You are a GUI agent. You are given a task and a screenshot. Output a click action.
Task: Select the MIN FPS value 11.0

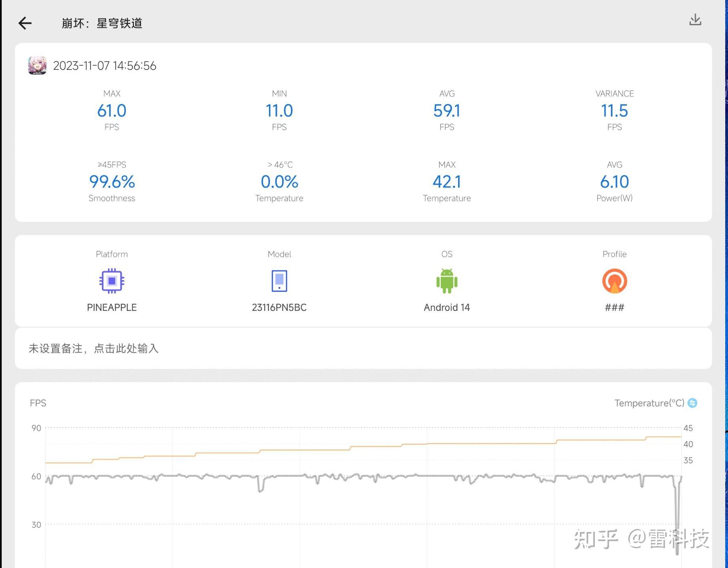coord(279,111)
